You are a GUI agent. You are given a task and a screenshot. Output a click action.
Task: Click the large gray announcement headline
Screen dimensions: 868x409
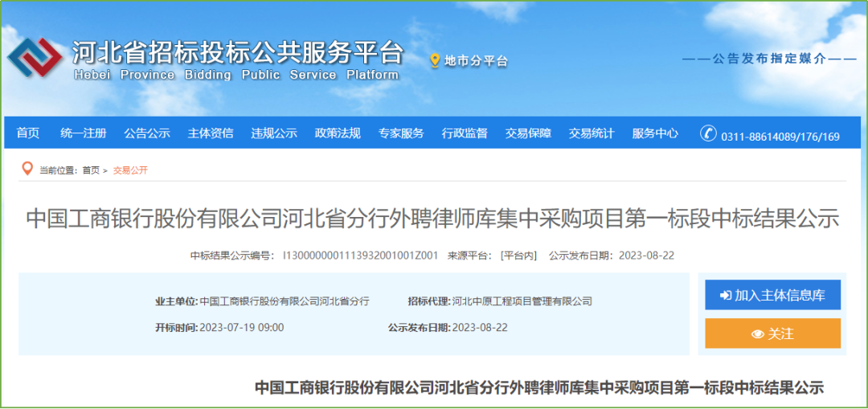click(433, 219)
